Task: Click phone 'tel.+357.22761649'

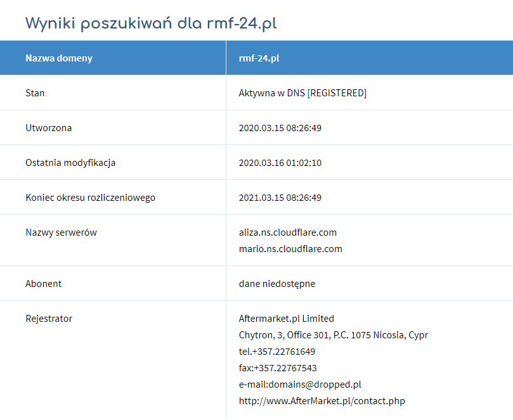Action: 276,352
